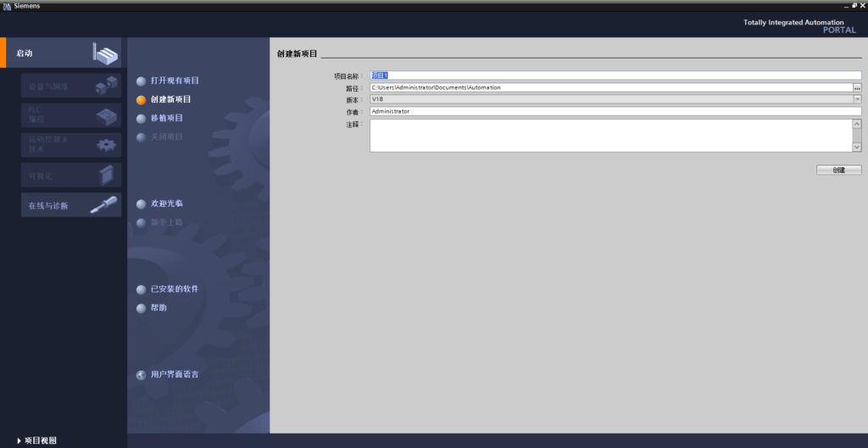Click the 路径 path field
The height and width of the screenshot is (448, 868).
[611, 87]
